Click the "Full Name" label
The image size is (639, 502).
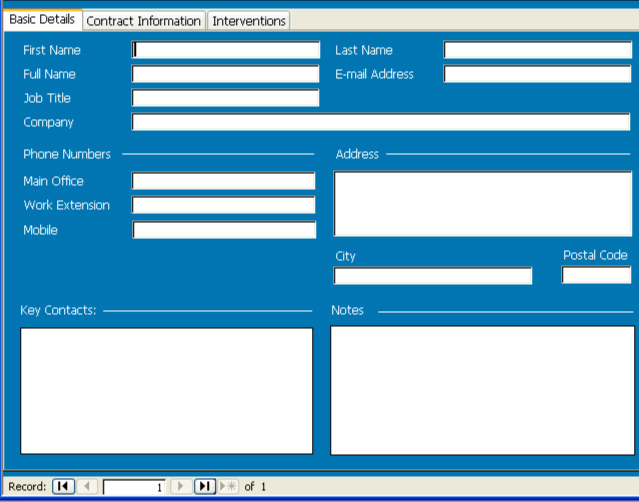(49, 74)
